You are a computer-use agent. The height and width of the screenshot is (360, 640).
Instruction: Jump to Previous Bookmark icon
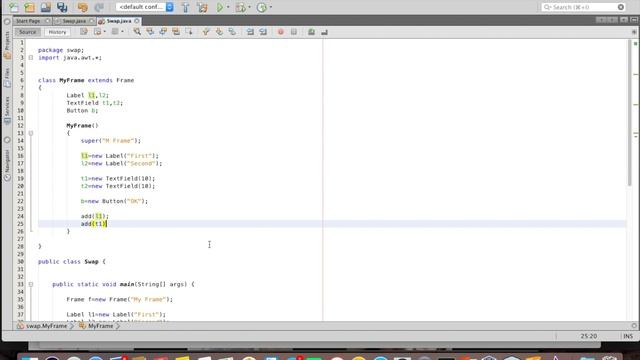(206, 32)
